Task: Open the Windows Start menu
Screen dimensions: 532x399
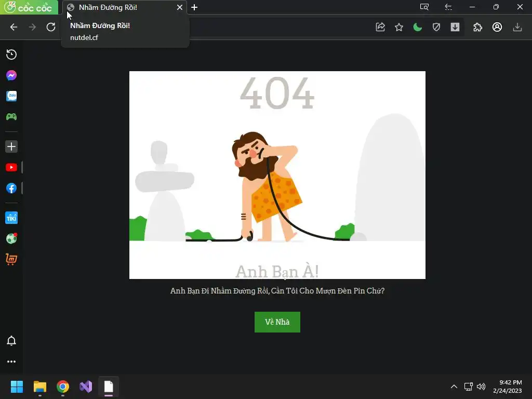Action: (17, 387)
